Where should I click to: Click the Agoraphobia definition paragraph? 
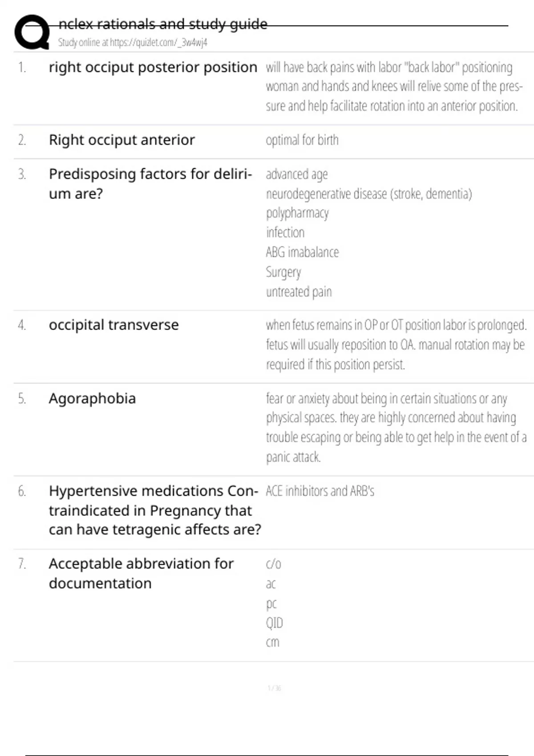click(x=396, y=428)
